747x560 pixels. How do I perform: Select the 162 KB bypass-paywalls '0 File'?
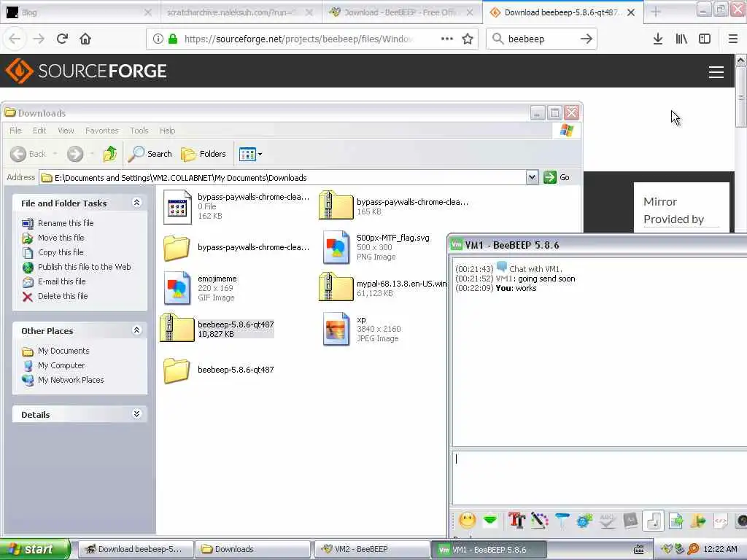pos(236,206)
